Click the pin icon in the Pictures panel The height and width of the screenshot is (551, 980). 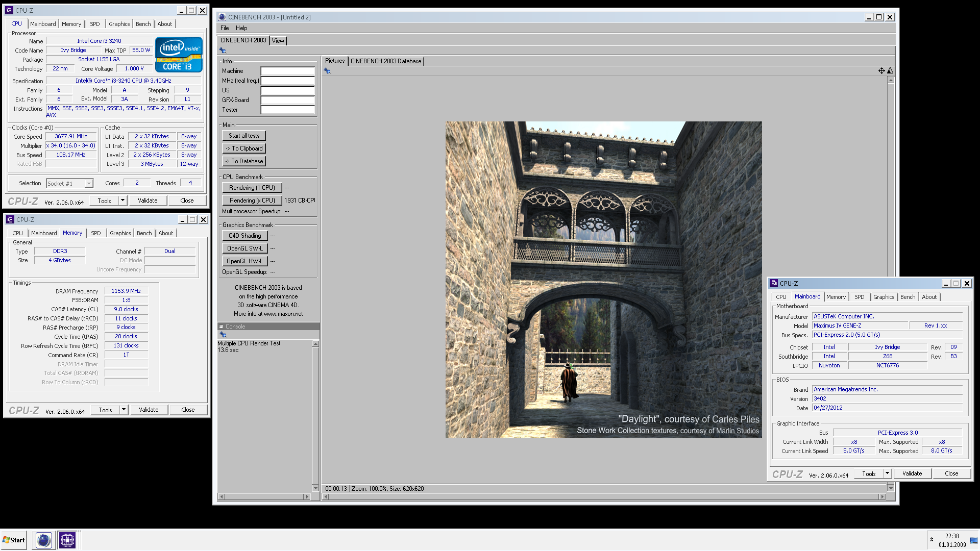[x=327, y=71]
